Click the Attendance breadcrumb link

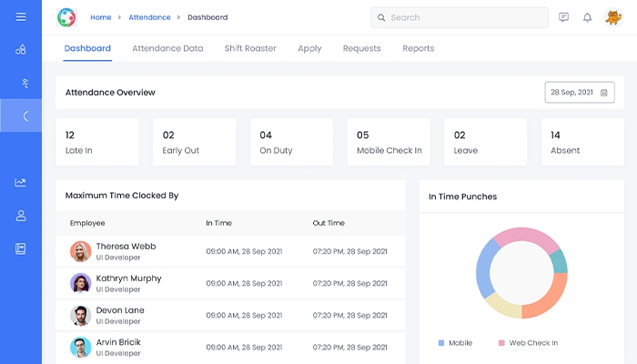pos(148,17)
